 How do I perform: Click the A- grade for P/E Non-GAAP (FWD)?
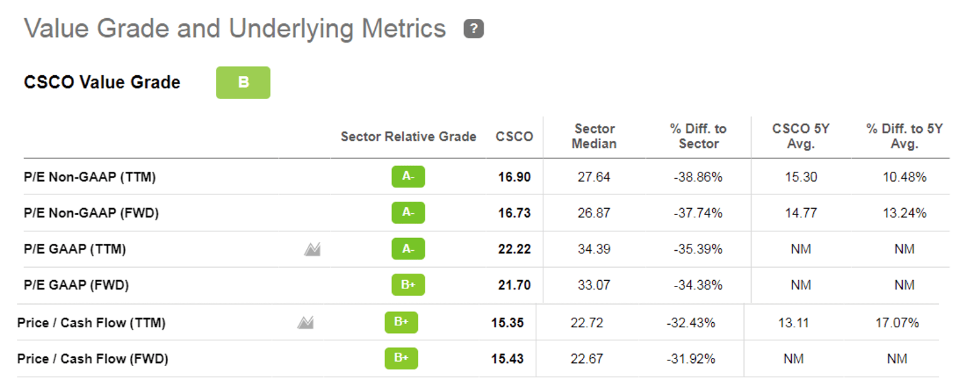[408, 212]
